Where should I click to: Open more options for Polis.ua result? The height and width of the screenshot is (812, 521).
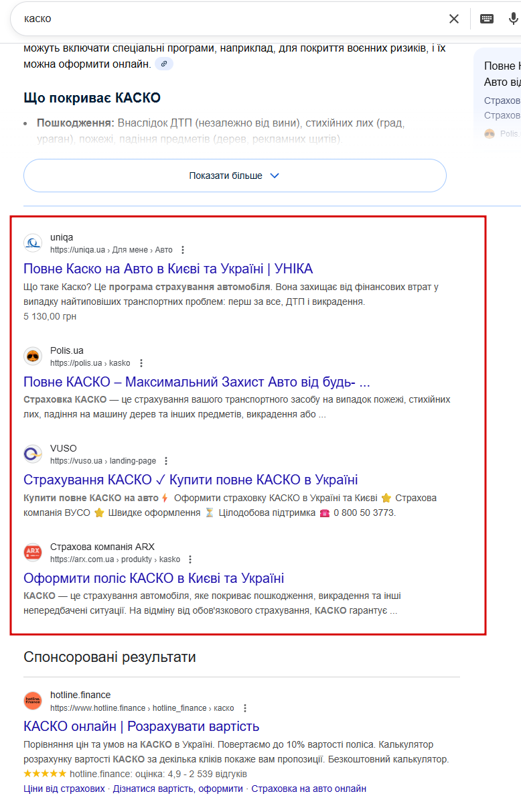[141, 363]
